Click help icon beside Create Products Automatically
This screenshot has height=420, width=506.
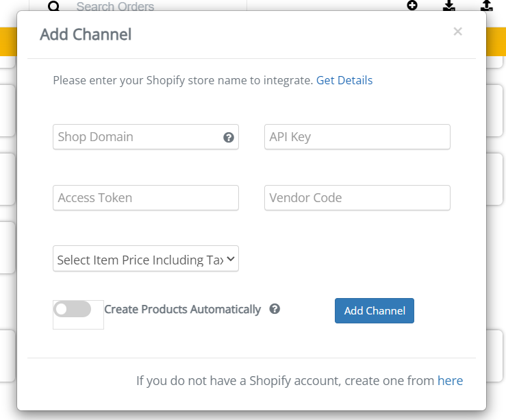coord(275,309)
